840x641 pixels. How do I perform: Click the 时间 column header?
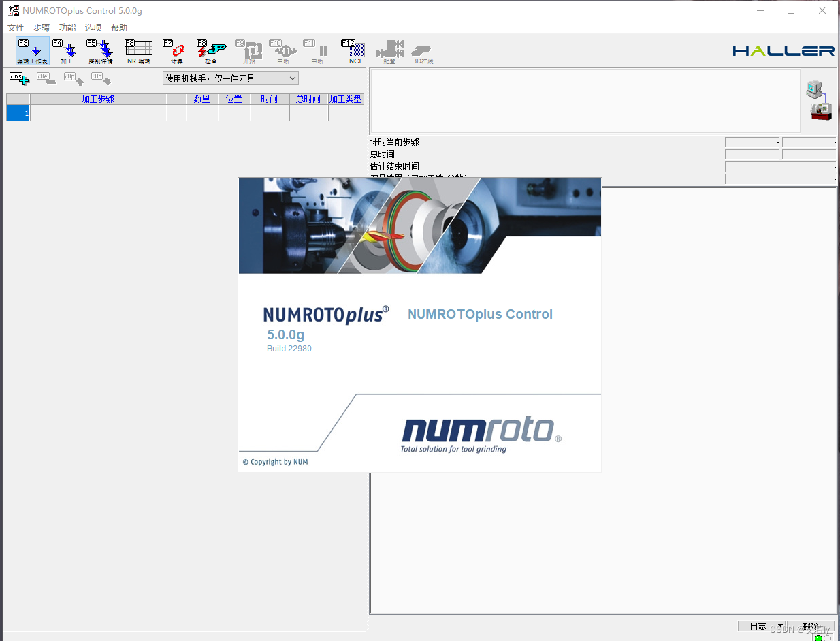tap(270, 99)
